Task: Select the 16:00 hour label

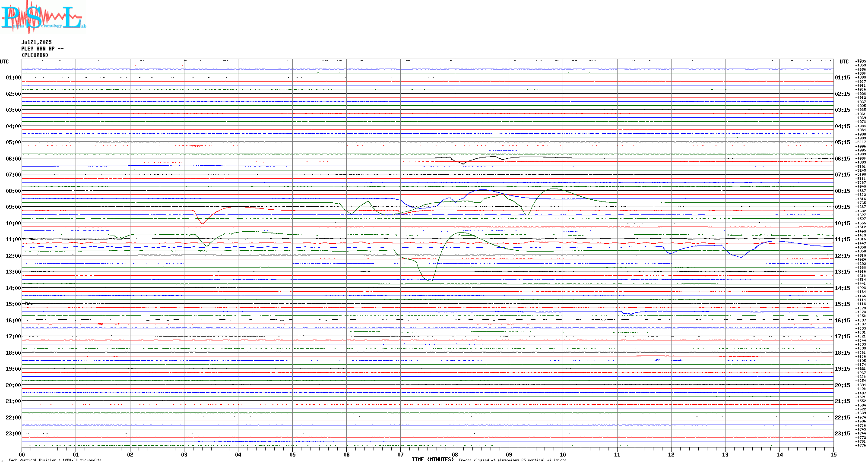Action: click(x=13, y=321)
